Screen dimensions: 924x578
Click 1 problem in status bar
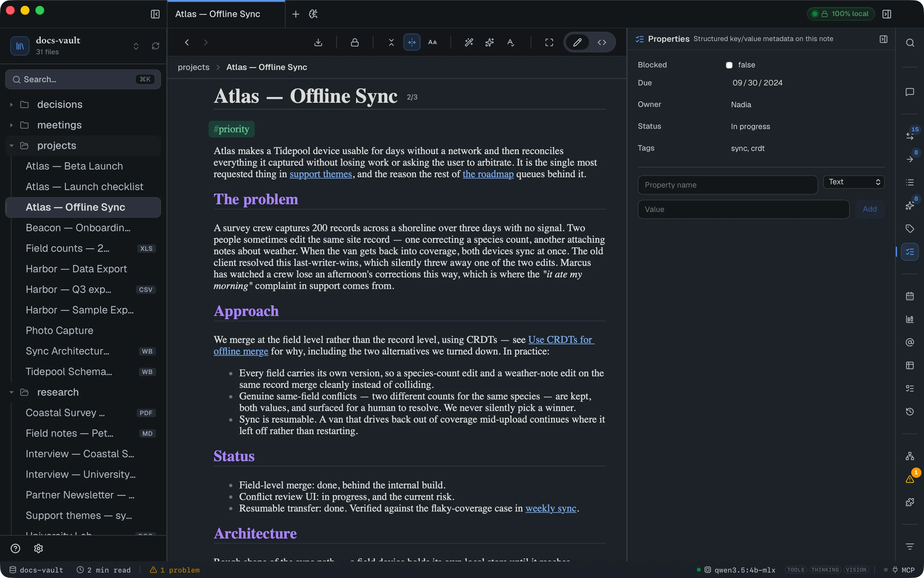click(175, 570)
